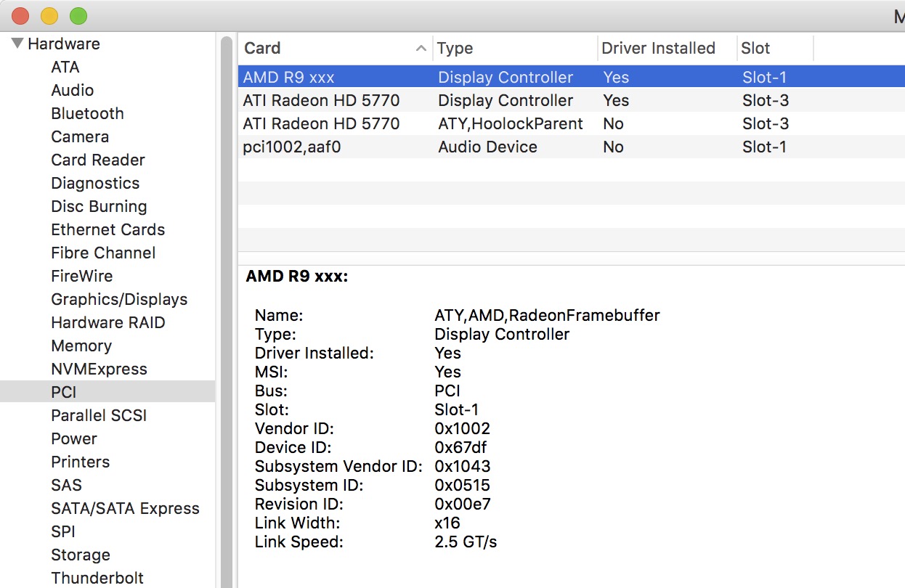Click the Subsystem Vendor ID value 0x1043
The image size is (905, 588).
coord(462,466)
